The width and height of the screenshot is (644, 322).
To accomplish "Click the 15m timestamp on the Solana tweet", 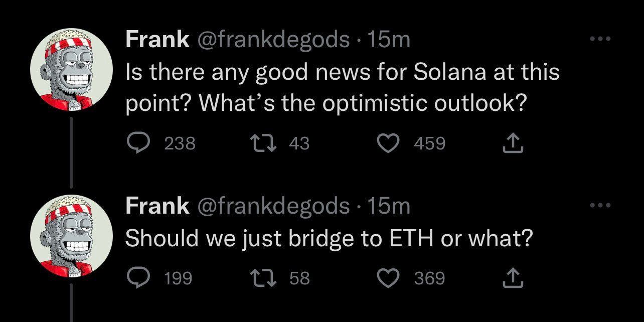I will 389,40.
